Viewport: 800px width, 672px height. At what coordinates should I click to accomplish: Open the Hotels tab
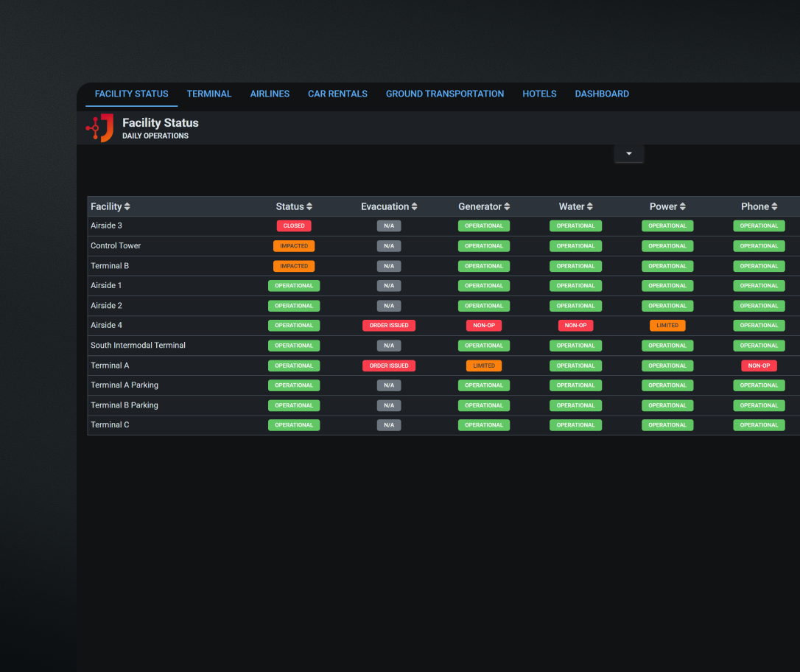pyautogui.click(x=539, y=94)
